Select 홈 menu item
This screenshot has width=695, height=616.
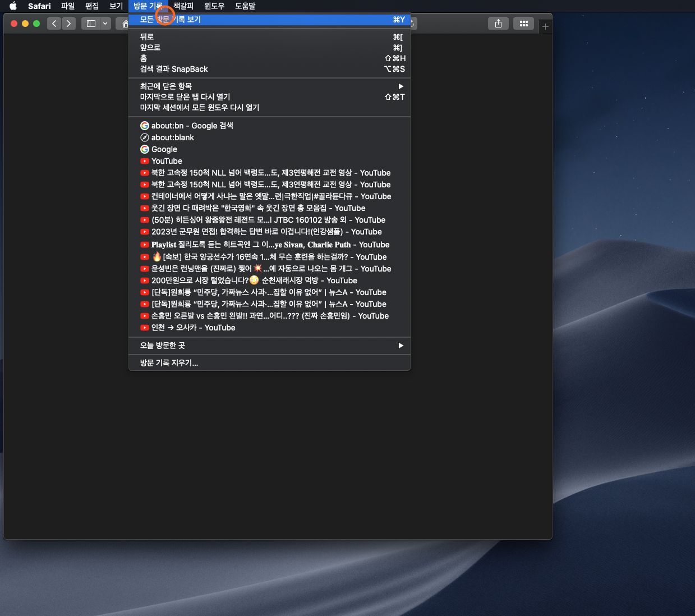click(270, 58)
